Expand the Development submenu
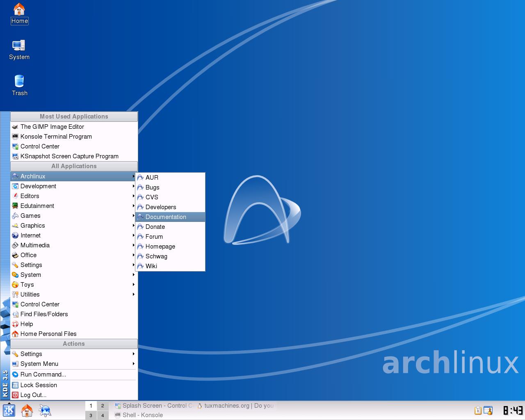525x420 pixels. click(x=74, y=186)
